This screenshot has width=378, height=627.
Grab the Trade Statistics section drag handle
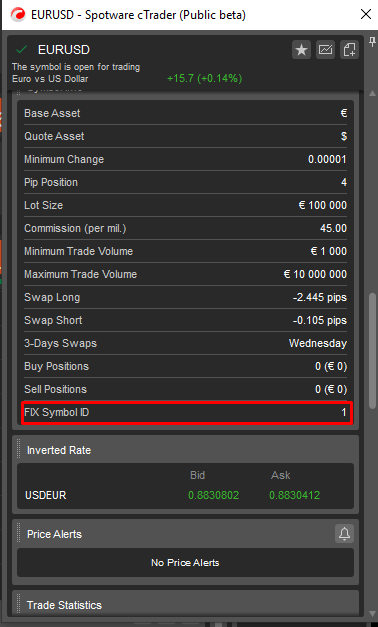pyautogui.click(x=19, y=604)
